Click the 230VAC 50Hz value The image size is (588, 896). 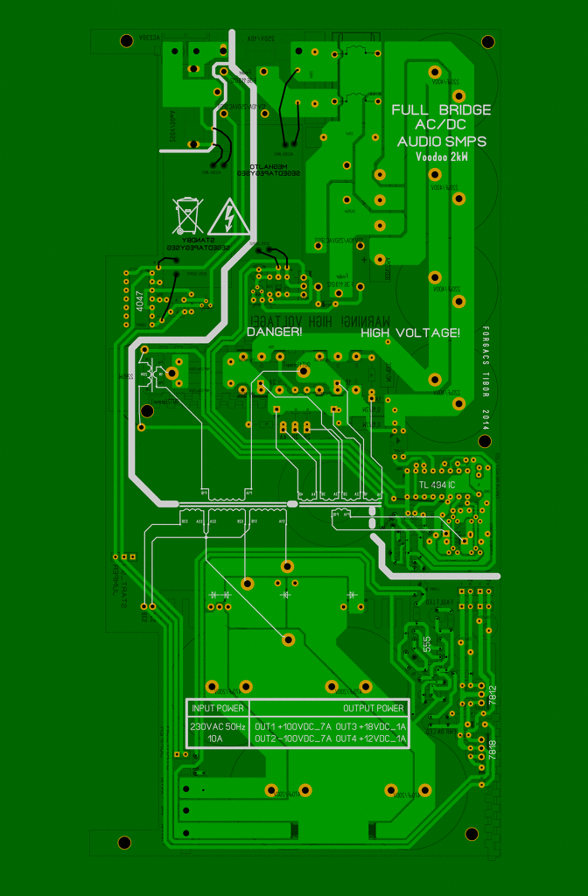pyautogui.click(x=218, y=727)
